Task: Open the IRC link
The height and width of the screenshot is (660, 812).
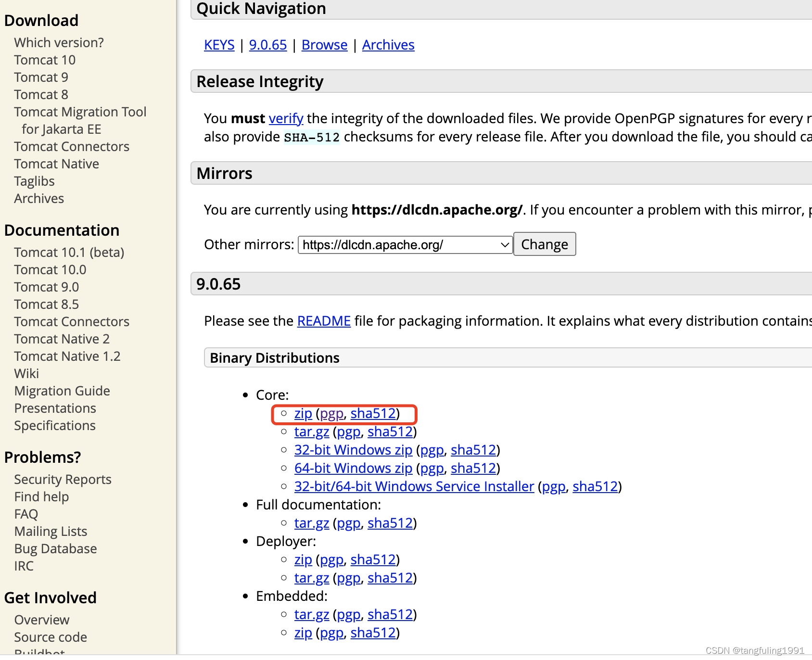Action: pos(24,566)
